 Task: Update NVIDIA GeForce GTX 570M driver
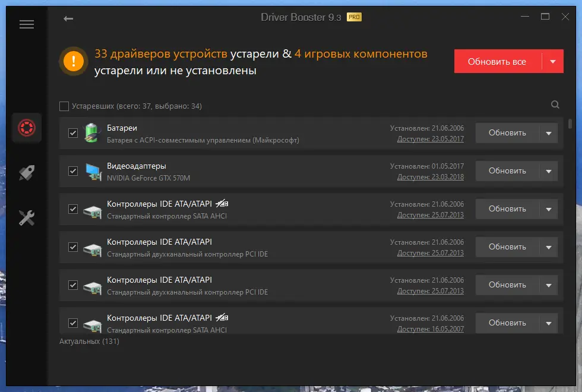507,171
